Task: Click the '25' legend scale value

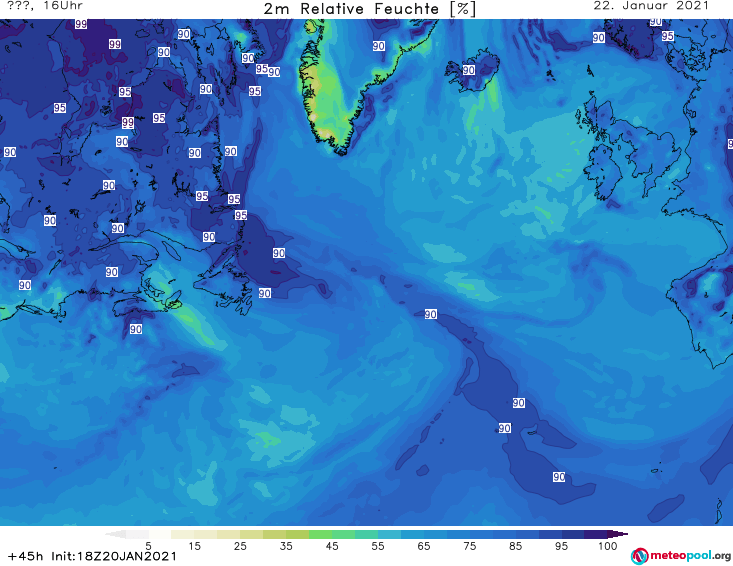Action: 240,546
